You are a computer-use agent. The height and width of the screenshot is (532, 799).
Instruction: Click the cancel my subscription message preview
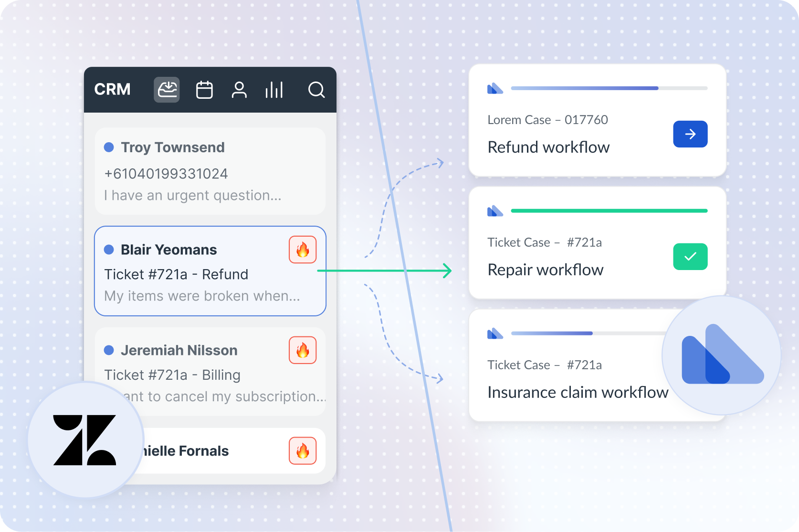coord(225,396)
